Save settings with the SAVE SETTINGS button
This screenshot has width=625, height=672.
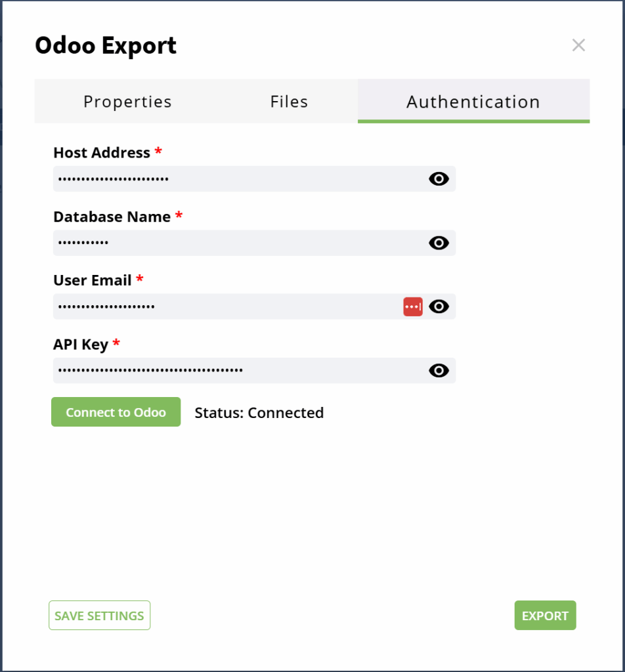pyautogui.click(x=99, y=616)
